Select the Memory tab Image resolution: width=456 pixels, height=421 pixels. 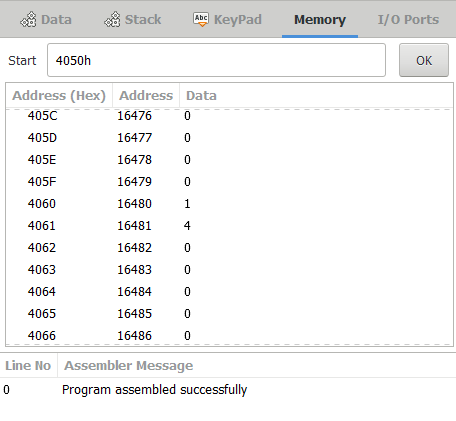[x=320, y=20]
